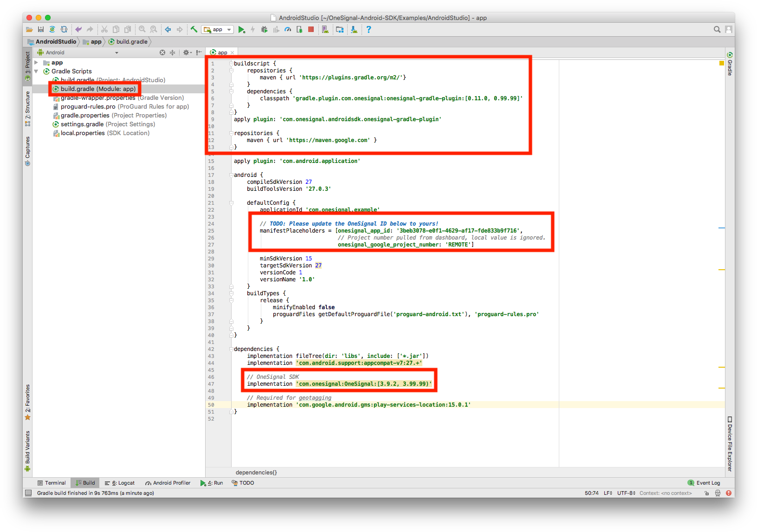Open project panel settings gear

pyautogui.click(x=186, y=52)
